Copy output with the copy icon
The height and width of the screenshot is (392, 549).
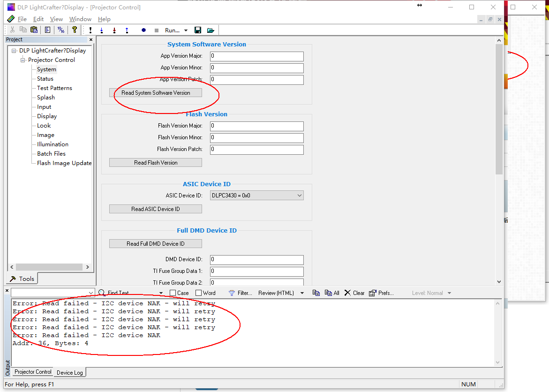[316, 293]
